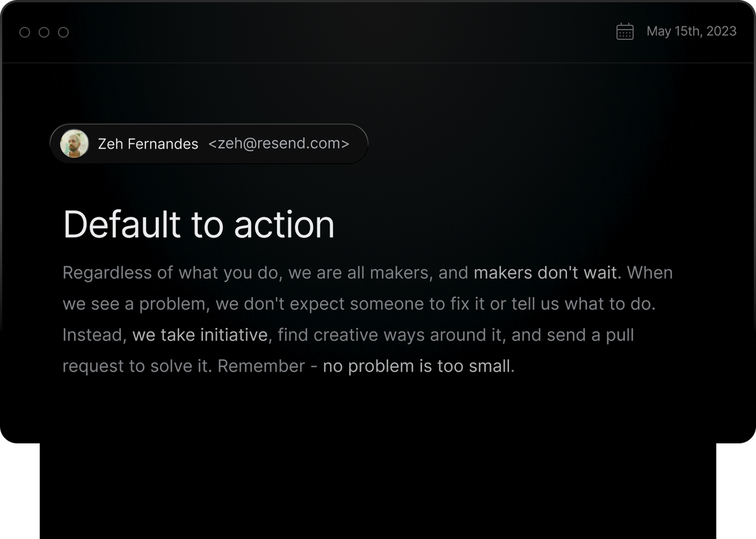This screenshot has height=539, width=756.
Task: Click the leftmost window control circle
Action: (x=25, y=32)
